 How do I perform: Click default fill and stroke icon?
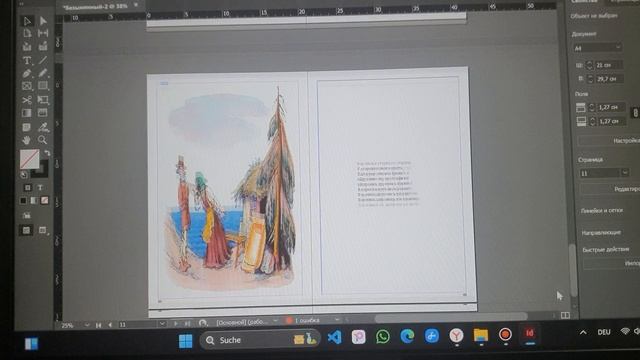click(24, 175)
